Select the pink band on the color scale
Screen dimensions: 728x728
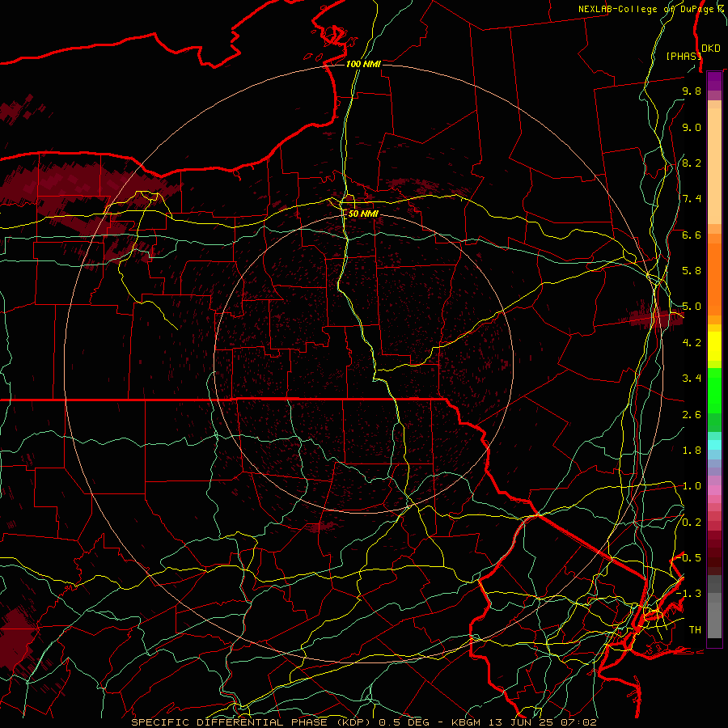pos(714,490)
